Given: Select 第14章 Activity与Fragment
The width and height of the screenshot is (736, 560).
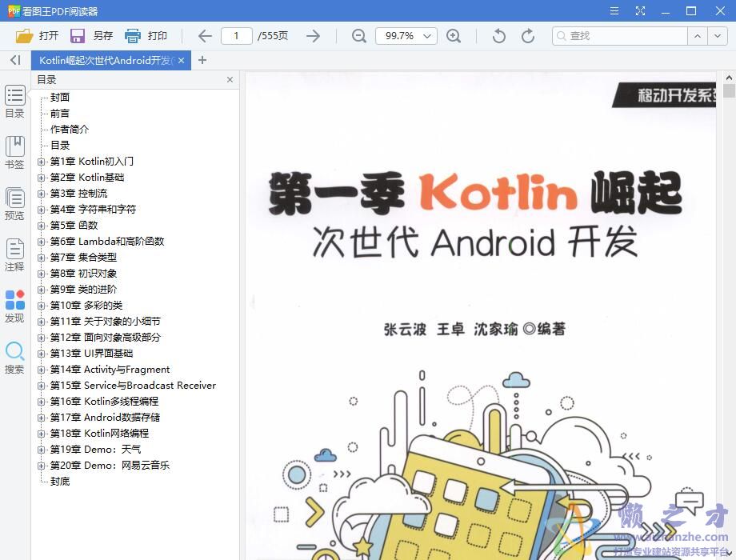Looking at the screenshot, I should pyautogui.click(x=110, y=370).
